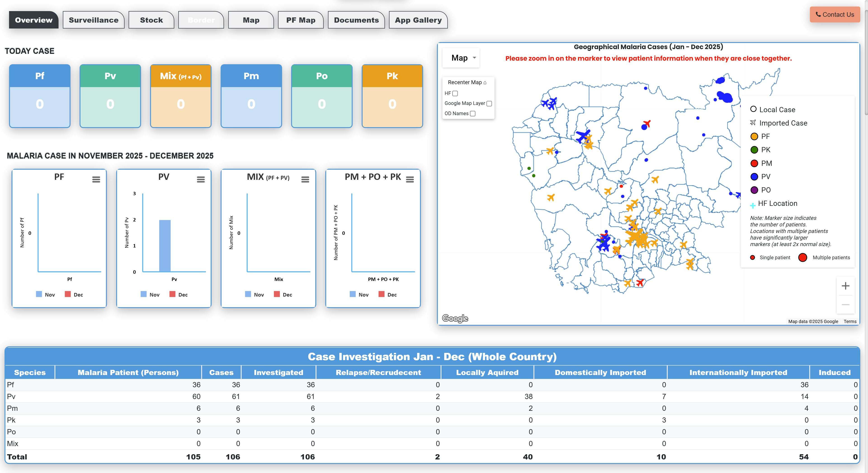
Task: Click the red airplane marker at map bottom
Action: [640, 283]
